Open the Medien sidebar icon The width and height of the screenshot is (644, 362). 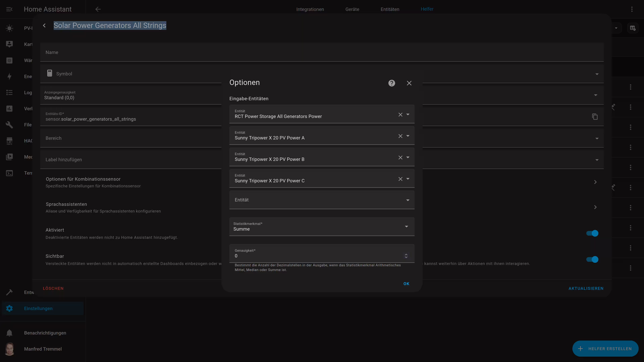point(9,157)
